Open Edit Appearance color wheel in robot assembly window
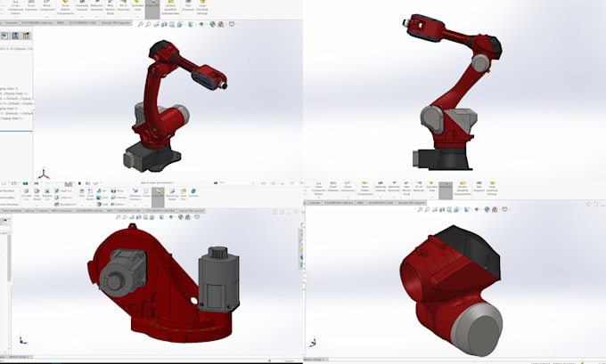606x364 pixels. tap(213, 24)
